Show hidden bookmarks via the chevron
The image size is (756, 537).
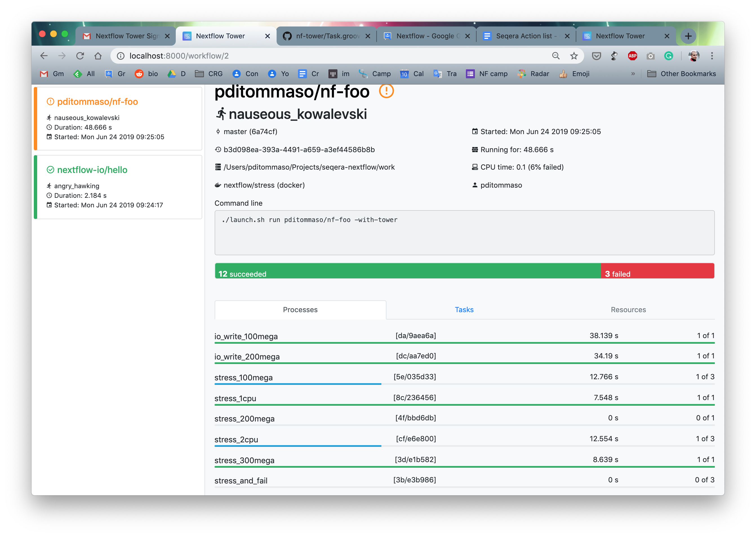coord(633,74)
